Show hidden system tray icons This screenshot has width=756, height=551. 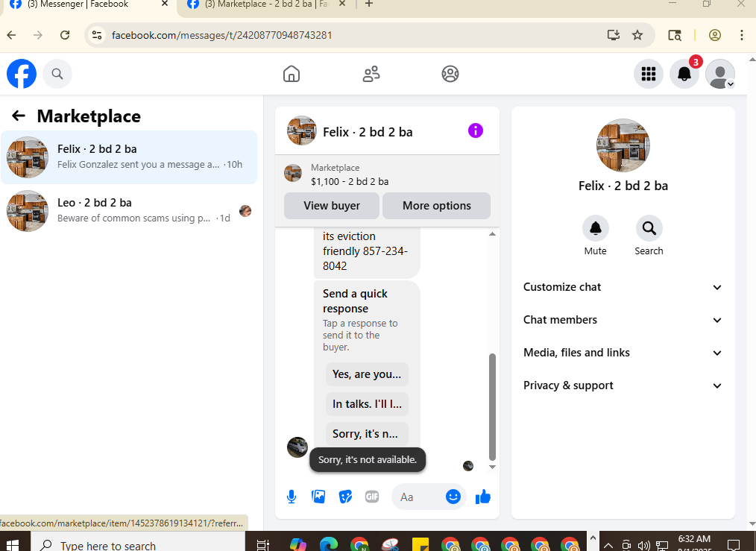(x=608, y=545)
